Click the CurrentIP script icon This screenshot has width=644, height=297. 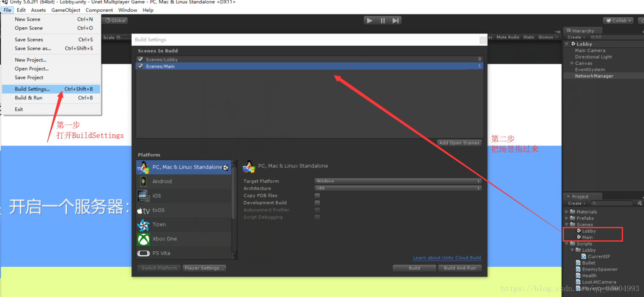pyautogui.click(x=584, y=256)
